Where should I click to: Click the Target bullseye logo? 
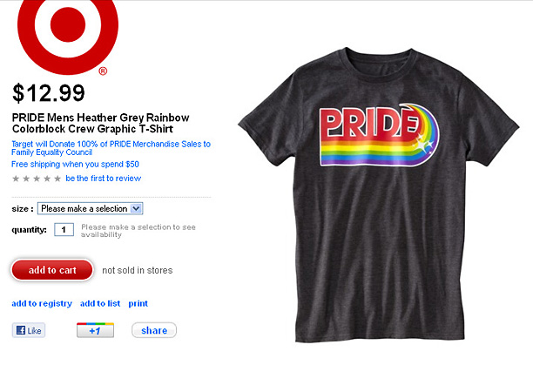pyautogui.click(x=68, y=34)
